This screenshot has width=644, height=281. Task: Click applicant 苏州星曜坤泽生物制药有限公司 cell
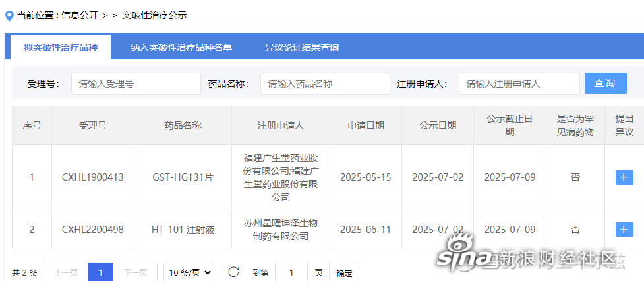pyautogui.click(x=281, y=230)
